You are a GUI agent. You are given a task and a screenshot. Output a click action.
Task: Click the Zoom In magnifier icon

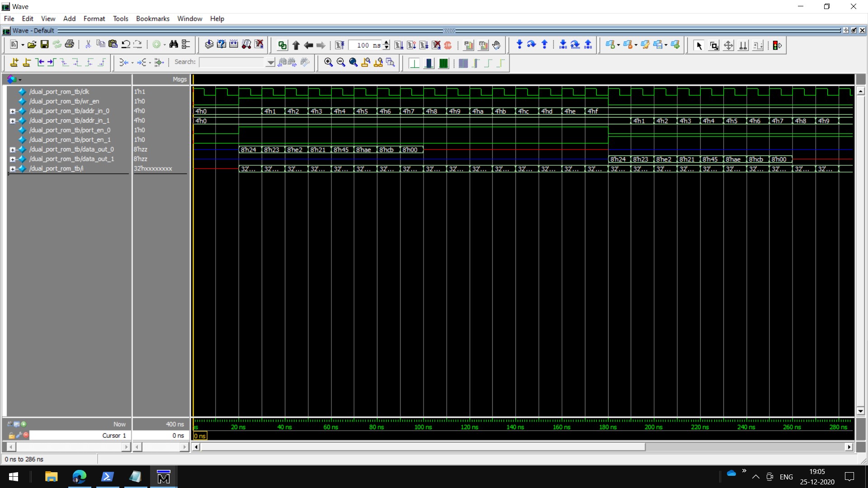(x=328, y=62)
